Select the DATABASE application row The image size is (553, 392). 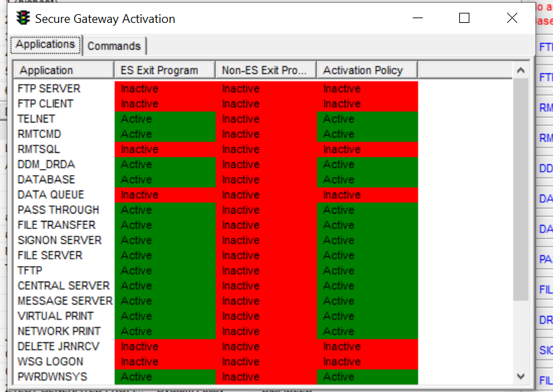tap(216, 180)
